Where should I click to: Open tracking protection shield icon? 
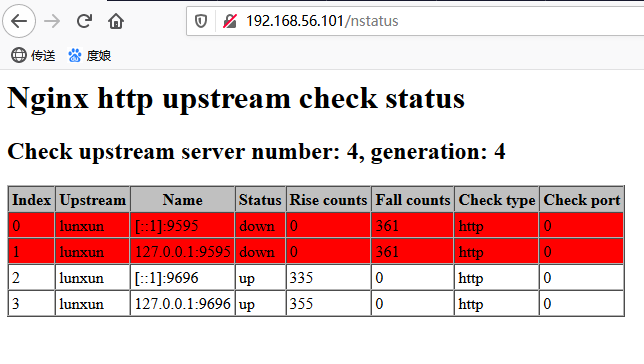pyautogui.click(x=200, y=21)
